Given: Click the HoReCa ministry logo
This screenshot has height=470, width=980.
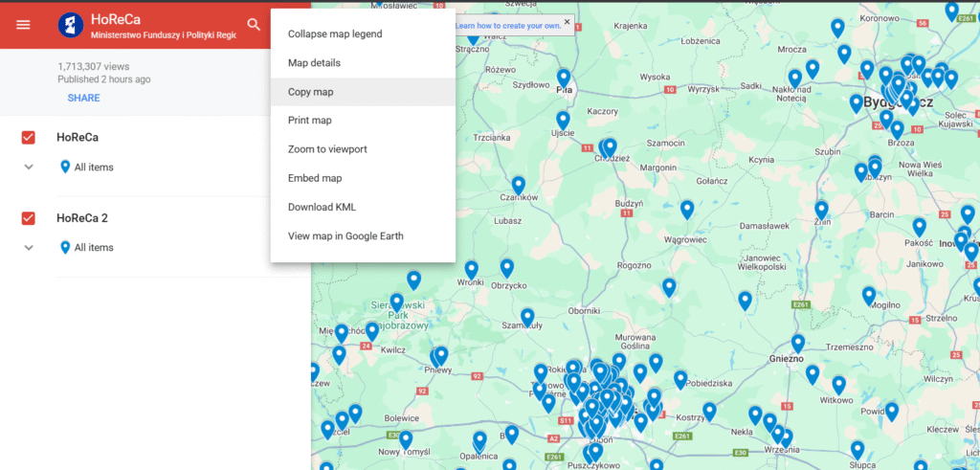Looking at the screenshot, I should (71, 26).
